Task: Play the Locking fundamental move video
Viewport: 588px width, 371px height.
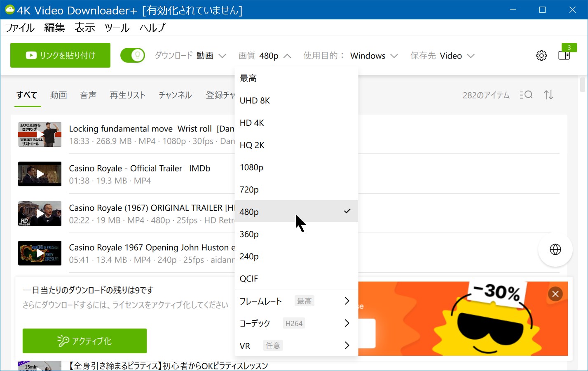Action: point(40,134)
